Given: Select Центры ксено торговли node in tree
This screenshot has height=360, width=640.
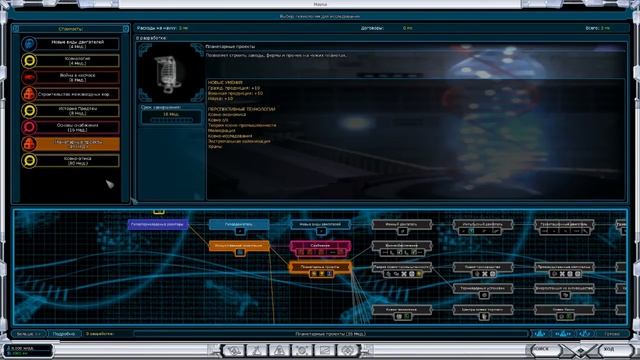Looking at the screenshot, I should click(483, 310).
